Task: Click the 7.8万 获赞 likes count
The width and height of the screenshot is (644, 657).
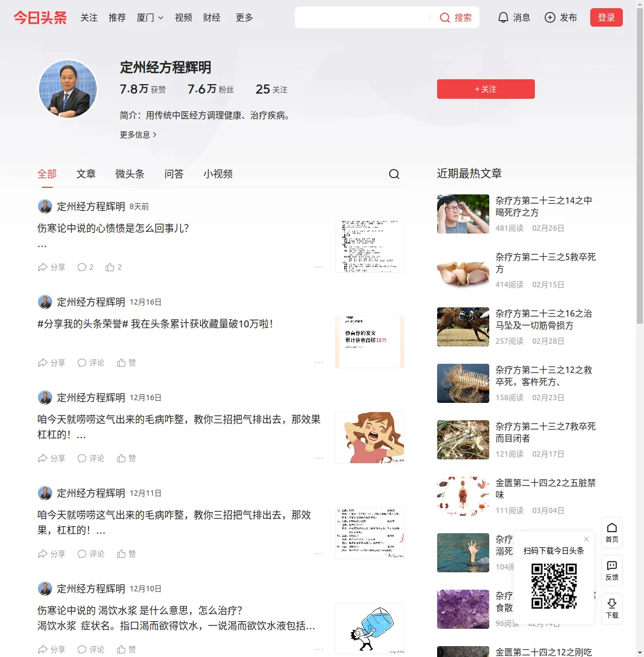Action: [143, 89]
